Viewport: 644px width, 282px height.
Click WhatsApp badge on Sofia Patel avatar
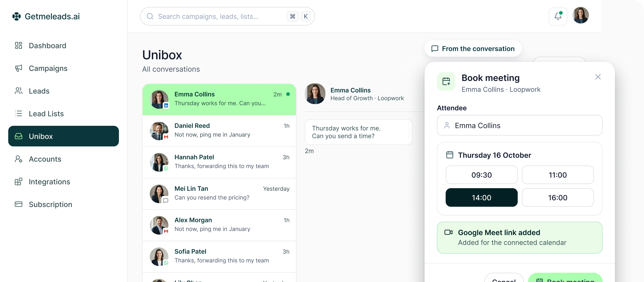tap(166, 263)
